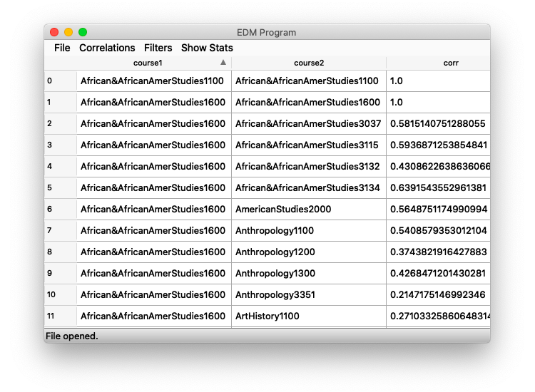The image size is (535, 392).
Task: Select correlation value 0.5815140751288055
Action: pos(438,124)
